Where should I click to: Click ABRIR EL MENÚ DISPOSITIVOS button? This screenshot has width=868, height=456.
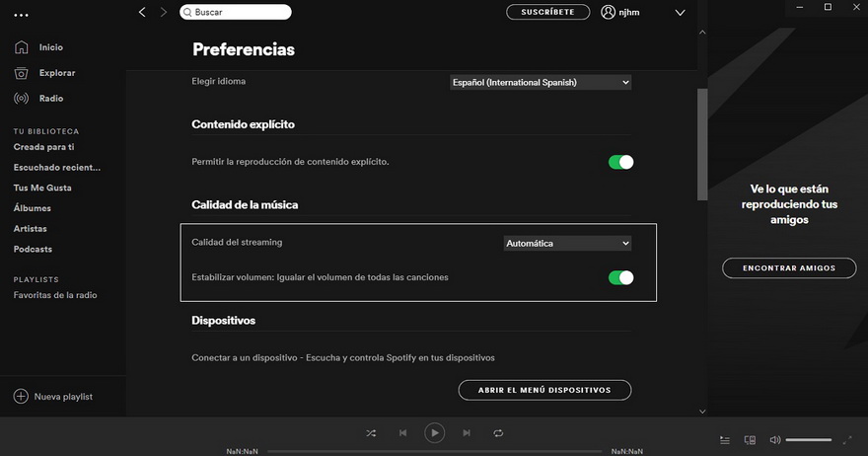click(544, 390)
